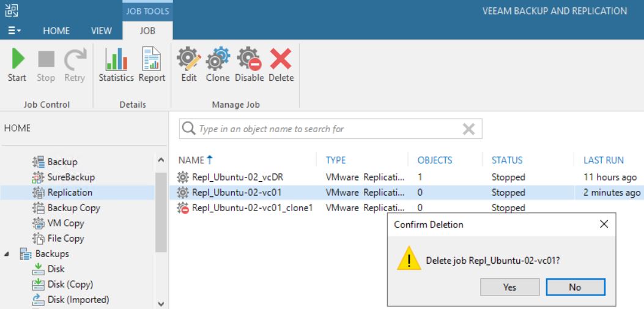Click the navigation tree scrollbar thumb
Image resolution: width=644 pixels, height=309 pixels.
[161, 212]
